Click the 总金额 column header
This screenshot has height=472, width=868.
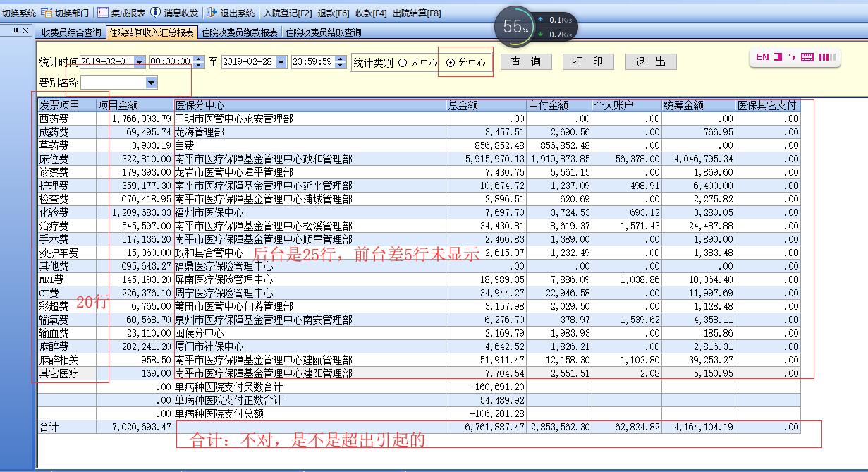pyautogui.click(x=487, y=105)
